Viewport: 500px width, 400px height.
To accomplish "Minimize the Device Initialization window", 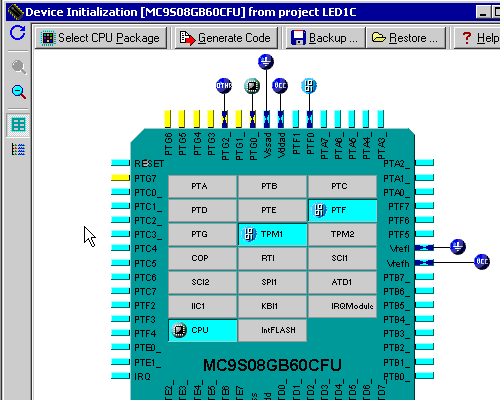I will pos(483,12).
